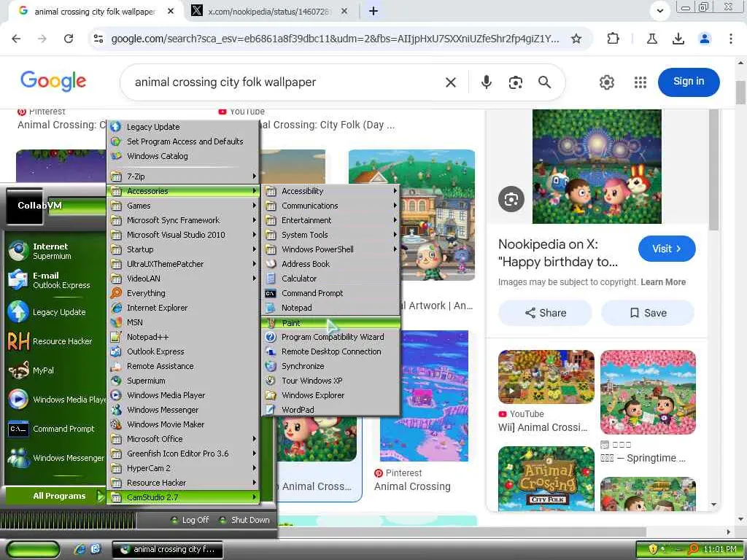Open Paint from the Accessories menu
The image size is (747, 560).
(x=330, y=323)
